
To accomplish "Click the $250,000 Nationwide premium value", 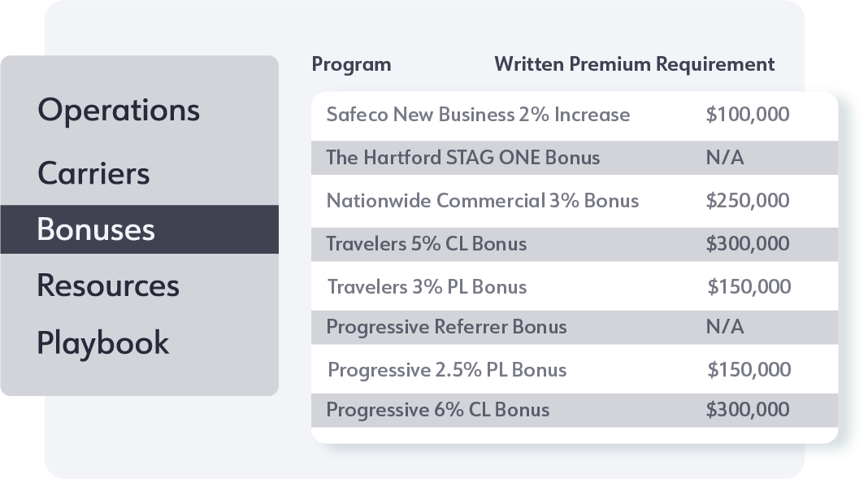I will click(x=748, y=200).
